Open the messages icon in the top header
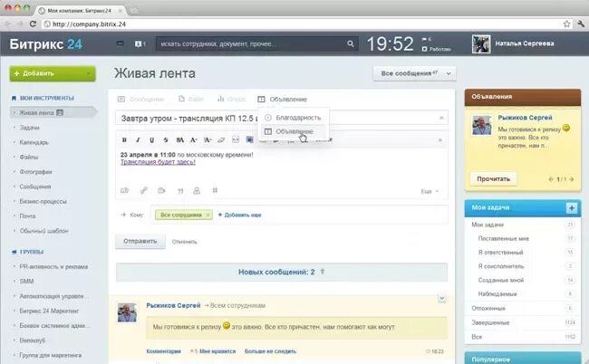 point(120,43)
